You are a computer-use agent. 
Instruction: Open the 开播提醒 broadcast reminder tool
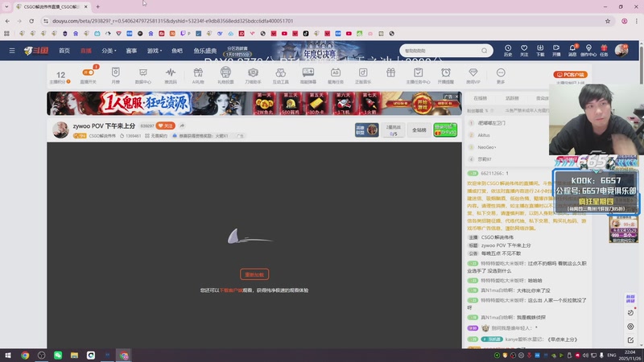446,76
